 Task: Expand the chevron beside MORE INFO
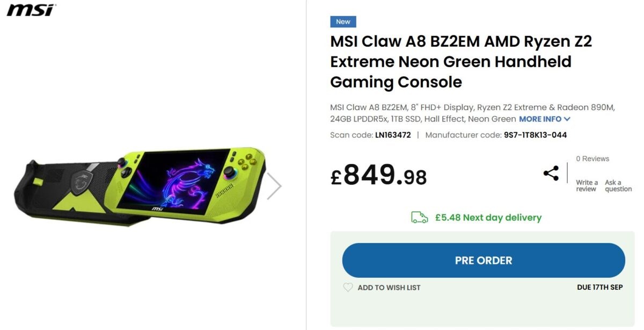(567, 119)
